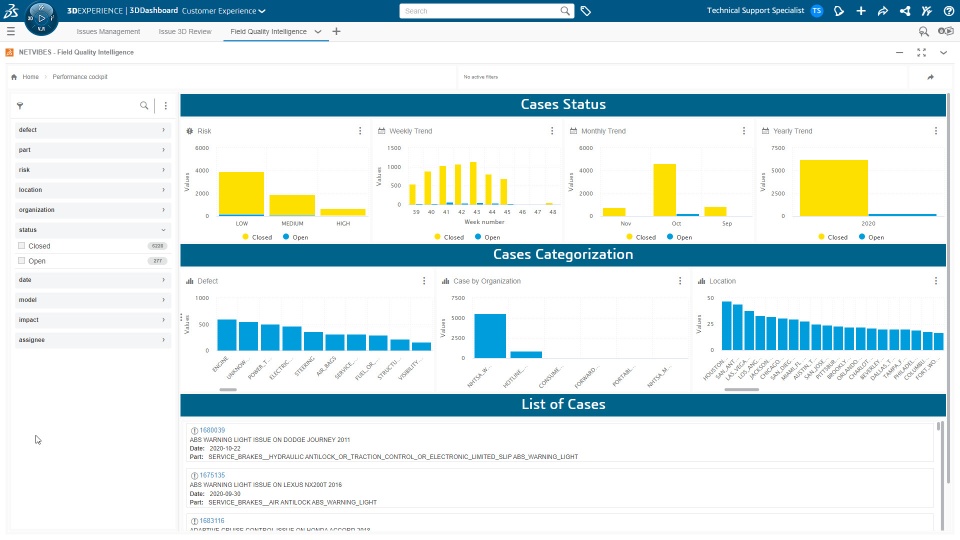The image size is (960, 540).
Task: Click the search magnifier in top bar
Action: click(x=565, y=10)
